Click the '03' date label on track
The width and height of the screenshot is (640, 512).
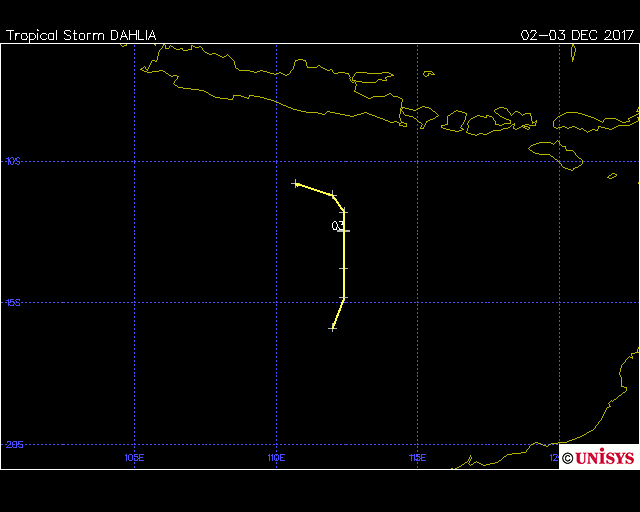click(337, 226)
